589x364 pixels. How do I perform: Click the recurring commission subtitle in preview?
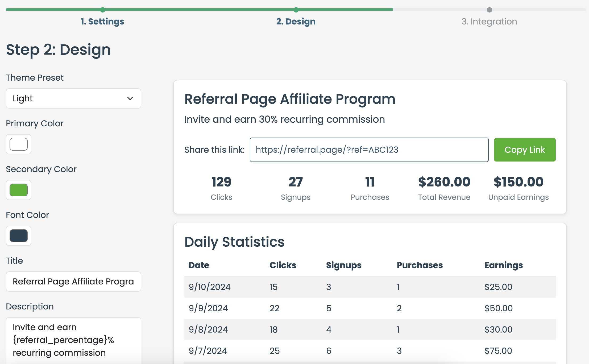(x=285, y=119)
